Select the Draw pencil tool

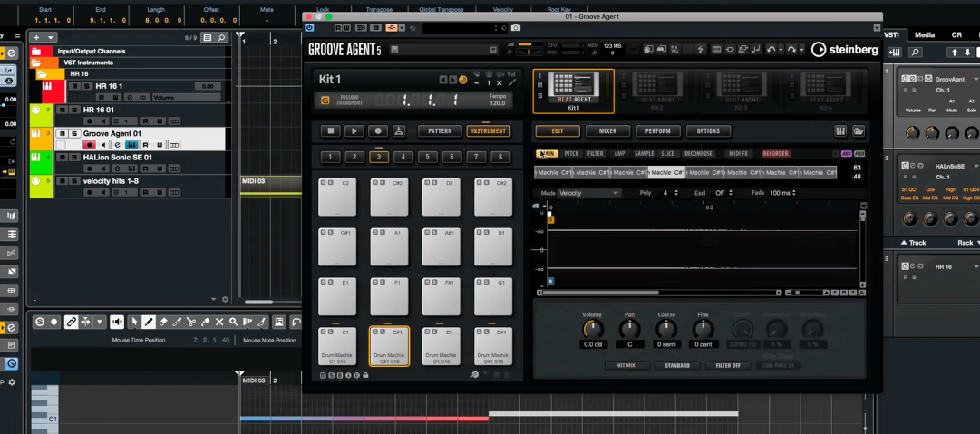[149, 322]
